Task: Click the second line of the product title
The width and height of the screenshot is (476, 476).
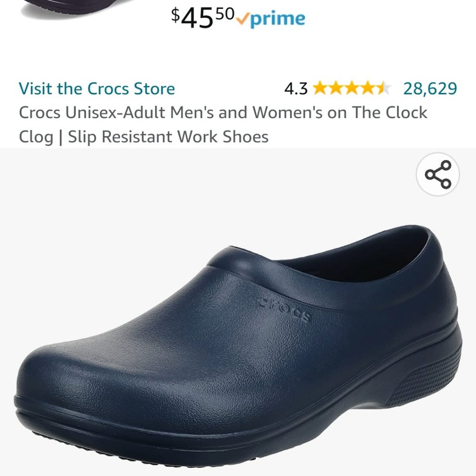Action: [x=144, y=137]
